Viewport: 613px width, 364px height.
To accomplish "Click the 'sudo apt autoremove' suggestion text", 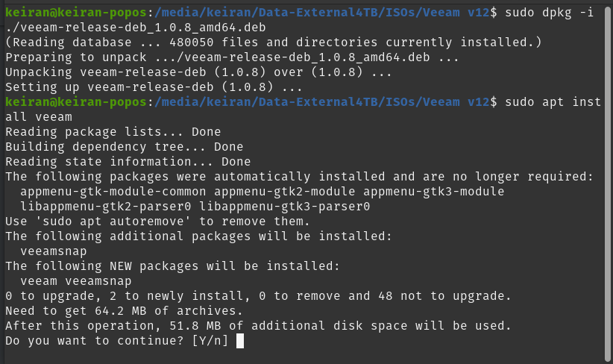I will click(x=113, y=222).
